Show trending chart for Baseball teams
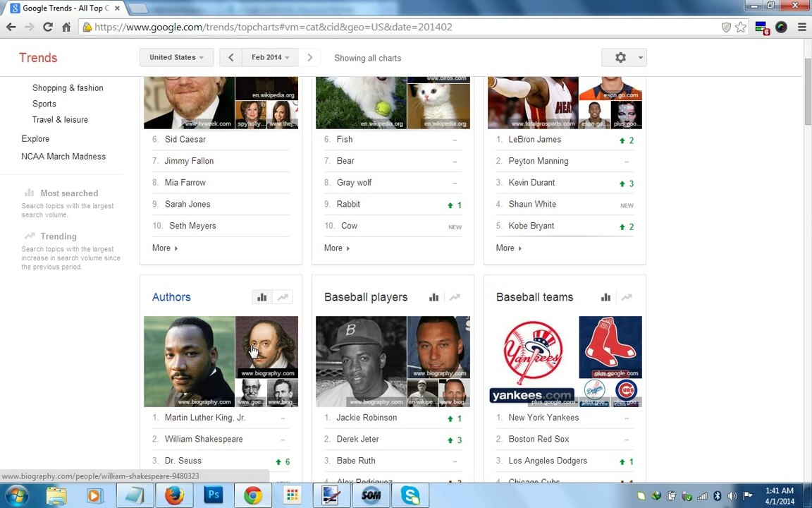The image size is (812, 508). point(627,297)
